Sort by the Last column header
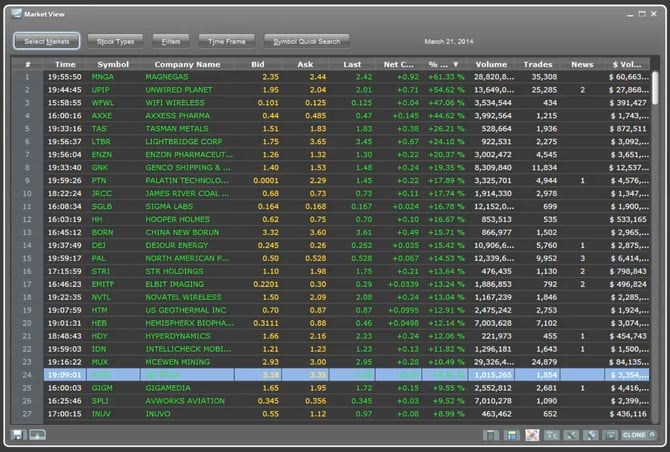670x452 pixels. point(352,64)
